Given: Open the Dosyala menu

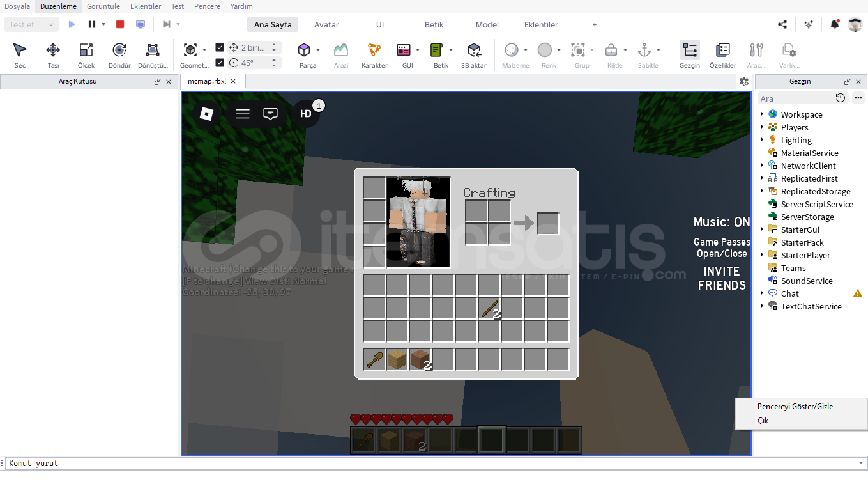Looking at the screenshot, I should pyautogui.click(x=17, y=6).
